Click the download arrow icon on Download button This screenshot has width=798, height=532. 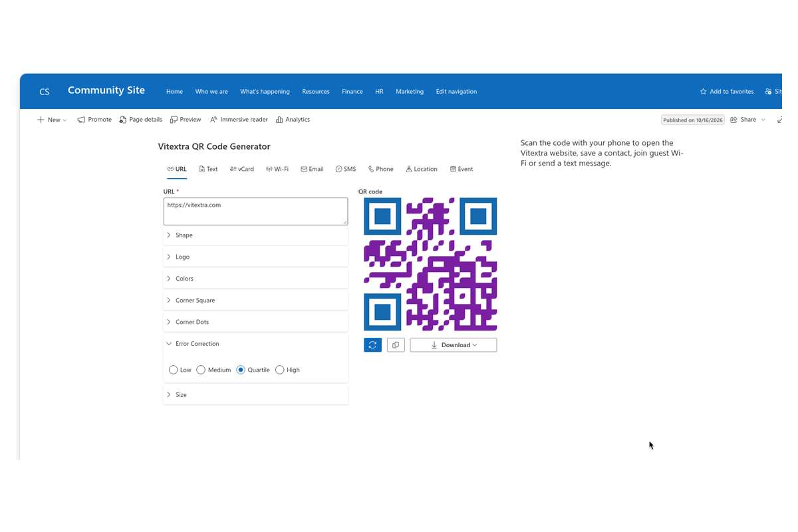(434, 345)
